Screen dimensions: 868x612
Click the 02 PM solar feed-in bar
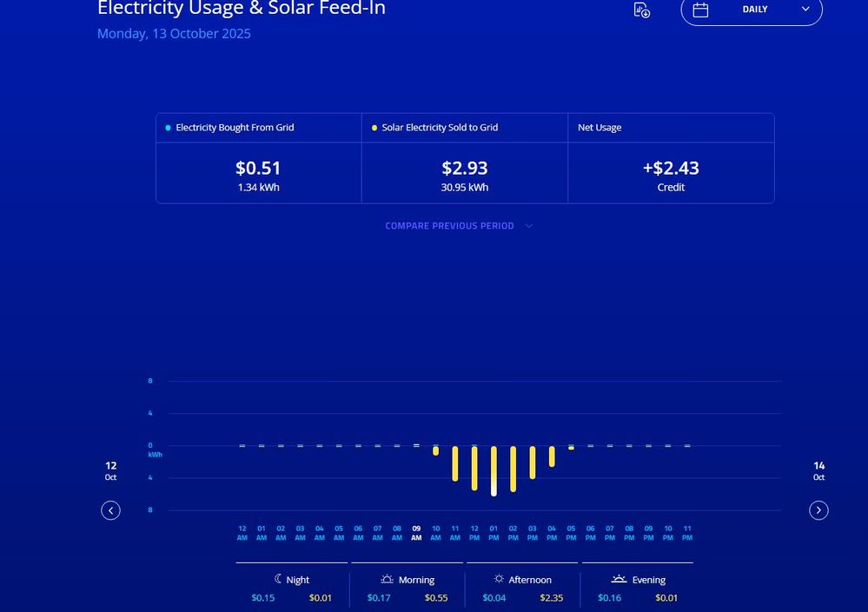[x=513, y=469]
